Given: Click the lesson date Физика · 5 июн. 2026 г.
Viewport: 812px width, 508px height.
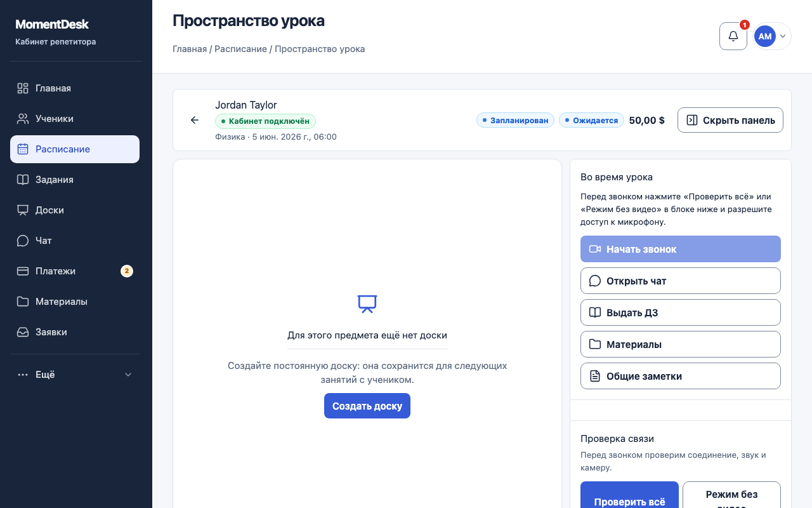Looking at the screenshot, I should tap(276, 137).
